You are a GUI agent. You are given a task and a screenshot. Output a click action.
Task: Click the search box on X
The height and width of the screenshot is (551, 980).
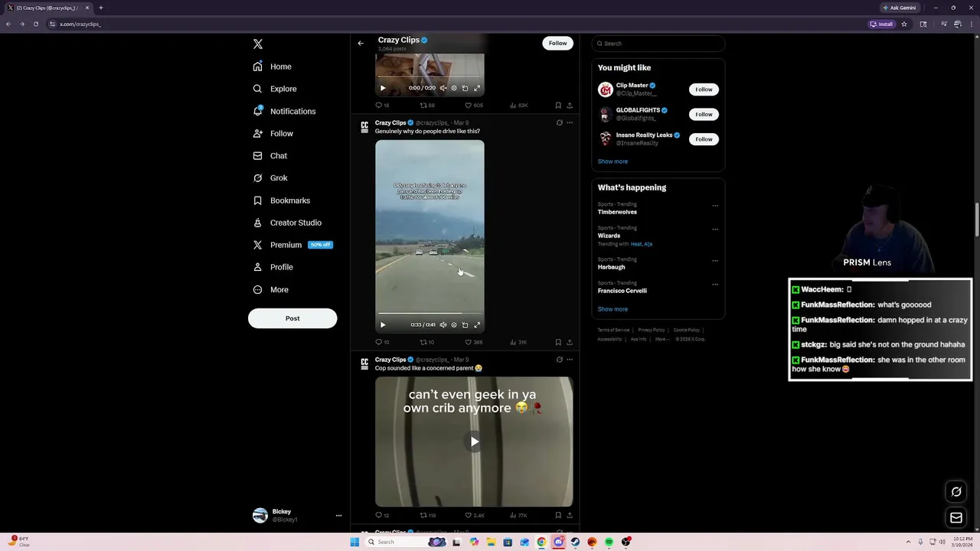click(x=658, y=44)
